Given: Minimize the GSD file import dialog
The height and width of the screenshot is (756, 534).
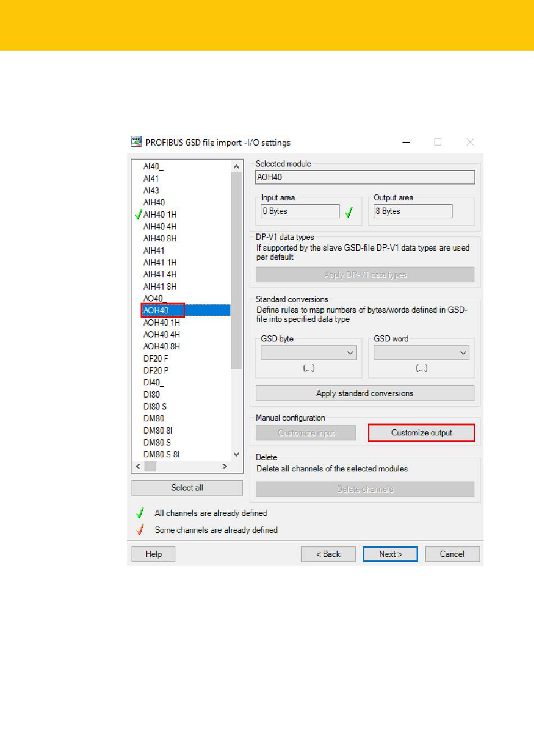Looking at the screenshot, I should click(x=406, y=142).
